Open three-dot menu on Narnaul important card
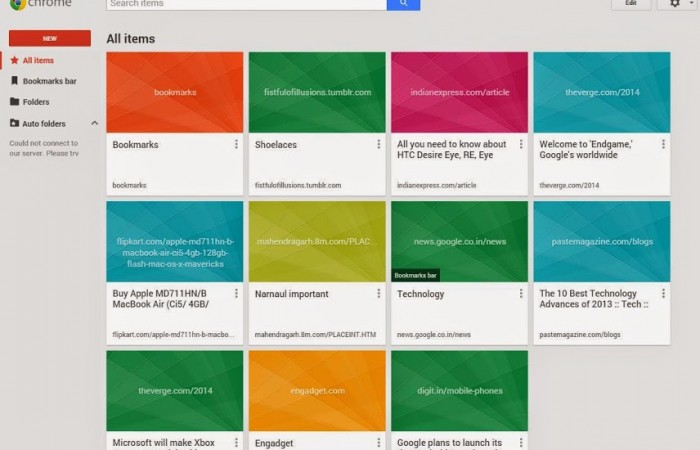Screen dimensions: 700x450 (x=379, y=294)
